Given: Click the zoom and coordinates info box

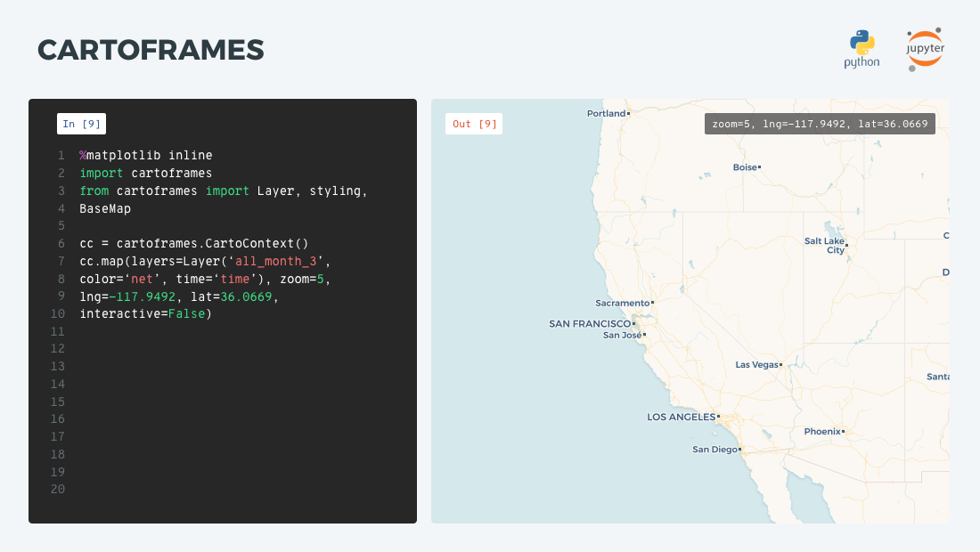Looking at the screenshot, I should coord(820,124).
